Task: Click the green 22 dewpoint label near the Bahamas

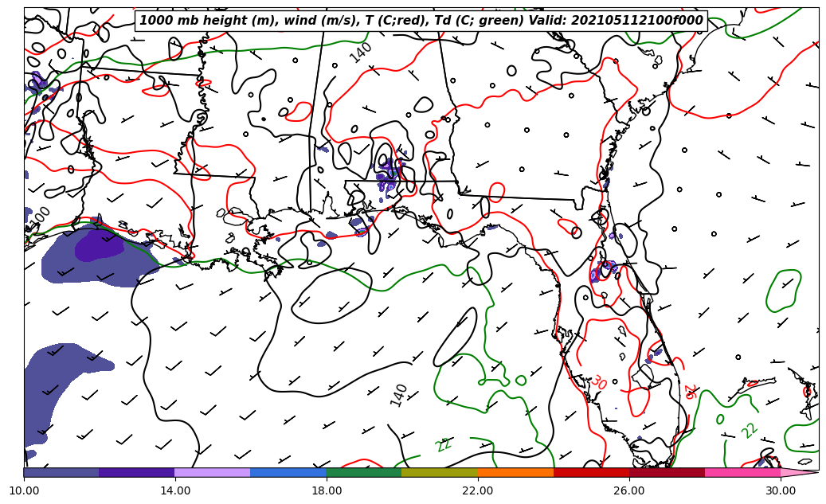Action: (749, 431)
